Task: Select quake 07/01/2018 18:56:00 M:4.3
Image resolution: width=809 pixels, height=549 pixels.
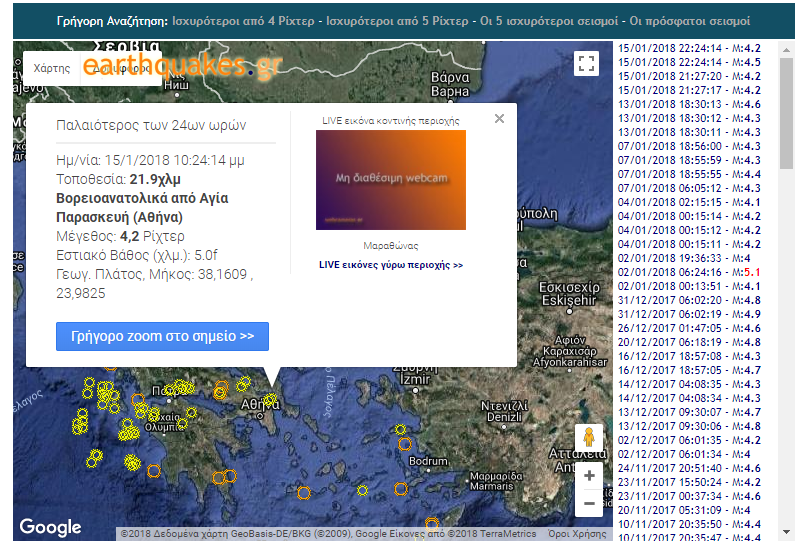Action: (x=689, y=146)
